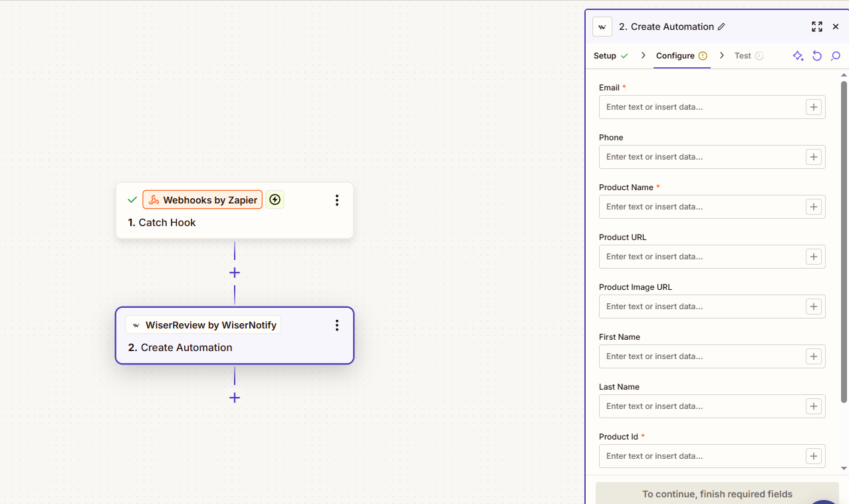849x504 pixels.
Task: Click plus button beside Product Name field
Action: (x=814, y=207)
